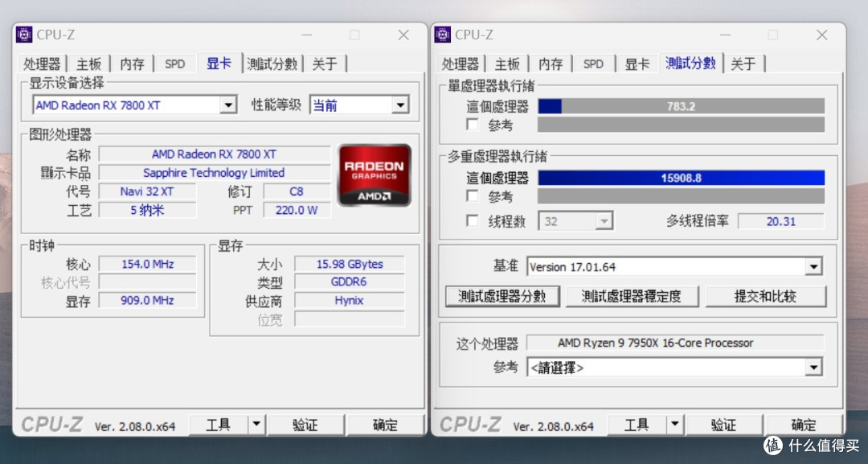Switch to 内存 tab in right window
868x464 pixels.
551,64
